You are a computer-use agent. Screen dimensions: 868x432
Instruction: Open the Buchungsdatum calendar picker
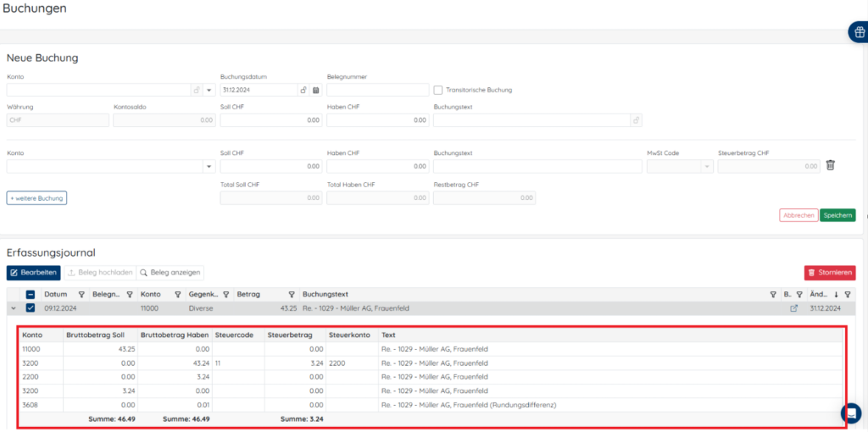point(316,90)
